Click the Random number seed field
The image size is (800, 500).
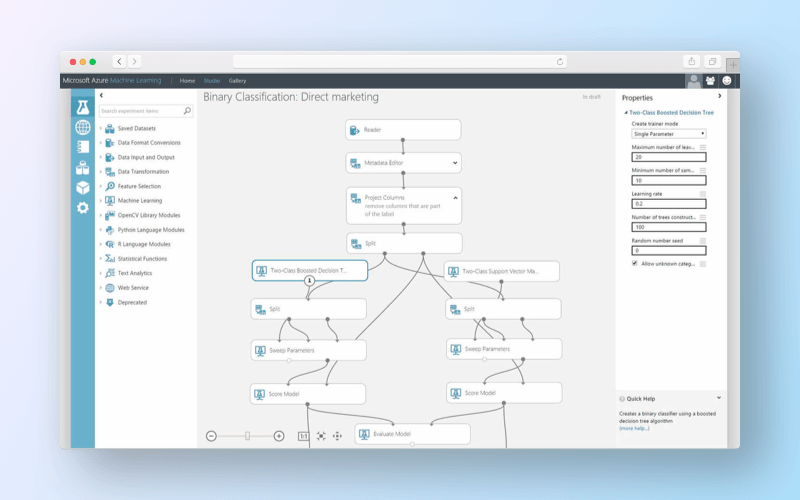[x=669, y=251]
